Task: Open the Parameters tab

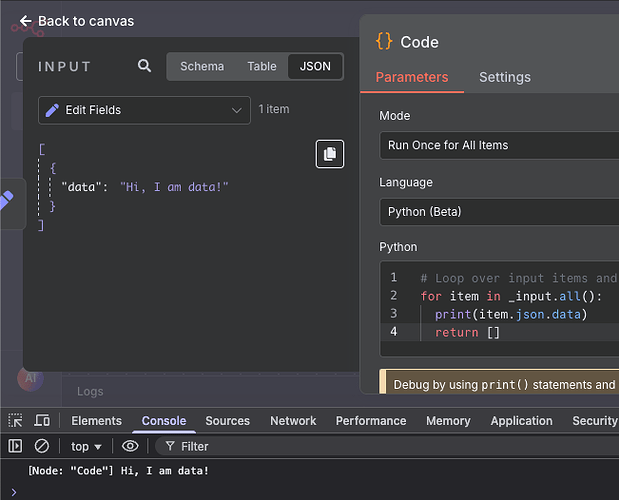Action: coord(412,77)
